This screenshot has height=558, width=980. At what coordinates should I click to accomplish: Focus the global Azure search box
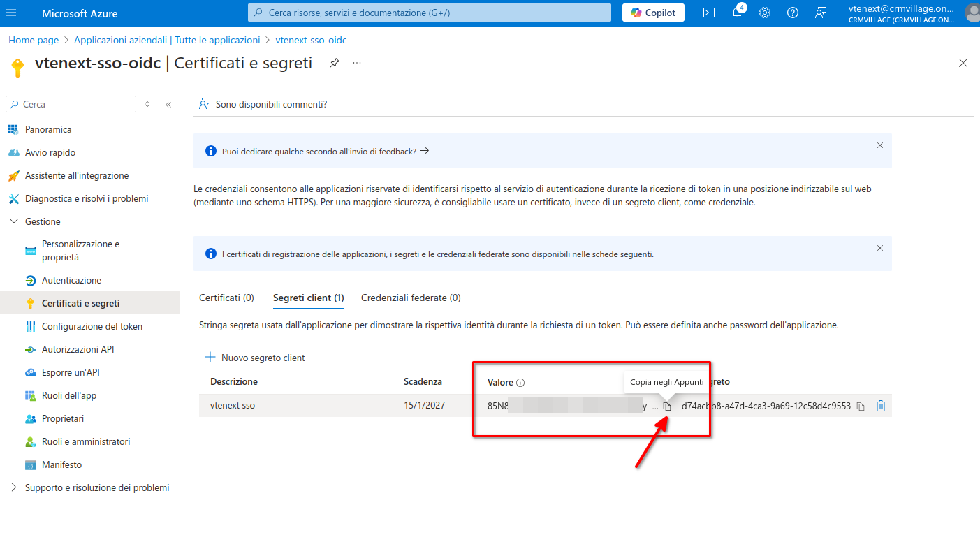tap(430, 13)
